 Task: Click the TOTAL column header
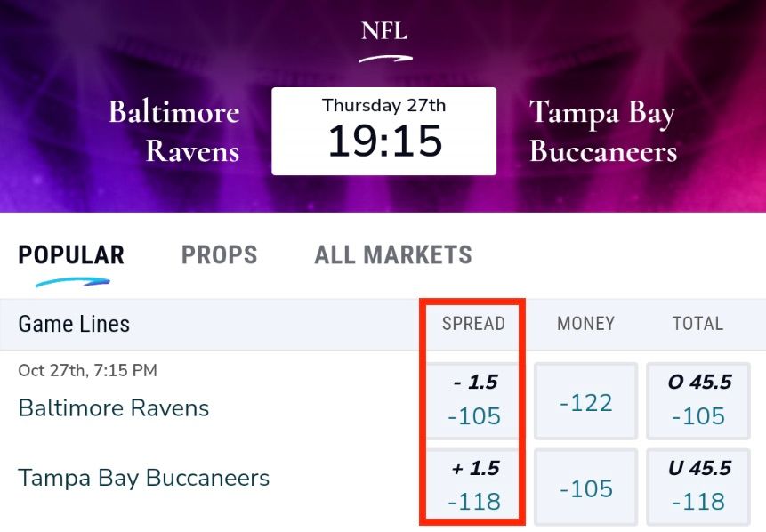697,324
